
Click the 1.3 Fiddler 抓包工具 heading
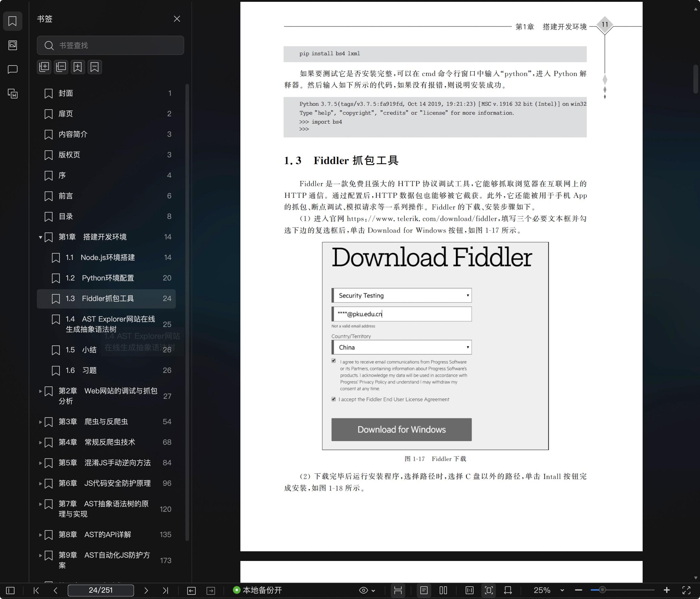(341, 161)
